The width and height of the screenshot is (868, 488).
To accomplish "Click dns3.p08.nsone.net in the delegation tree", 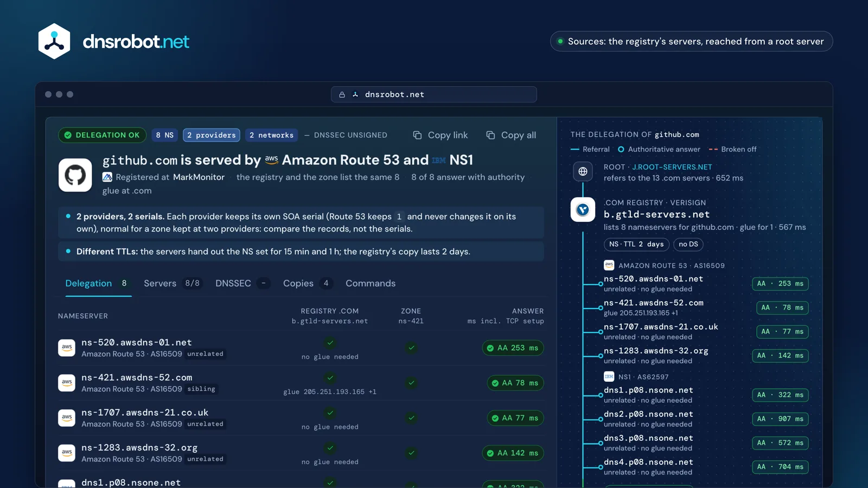I will coord(648,438).
